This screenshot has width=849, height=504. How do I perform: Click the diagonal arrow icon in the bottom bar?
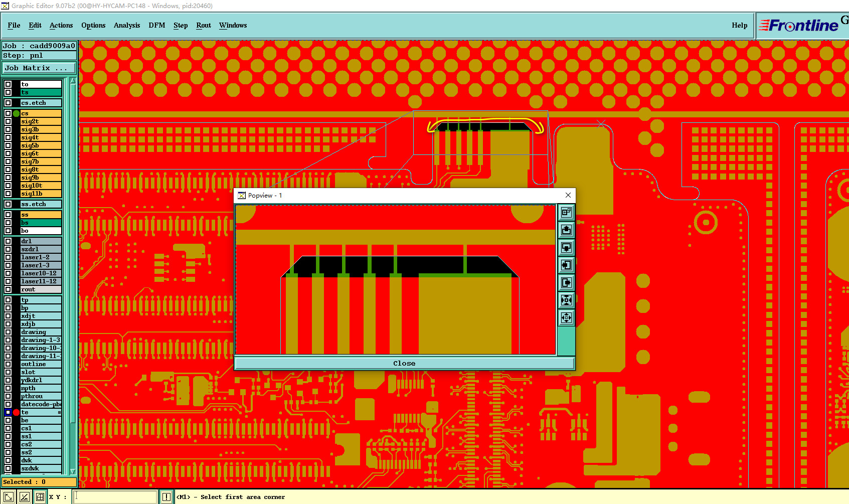point(9,497)
